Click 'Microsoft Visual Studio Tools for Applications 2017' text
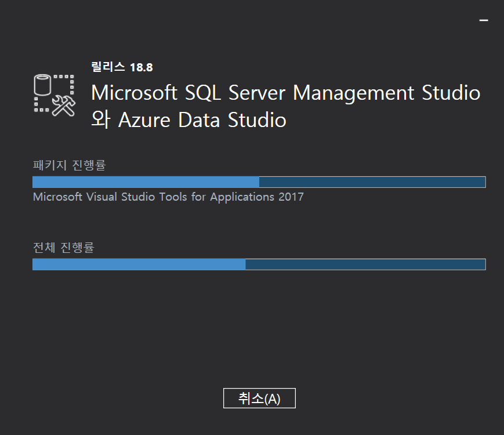This screenshot has width=504, height=435. pyautogui.click(x=168, y=197)
